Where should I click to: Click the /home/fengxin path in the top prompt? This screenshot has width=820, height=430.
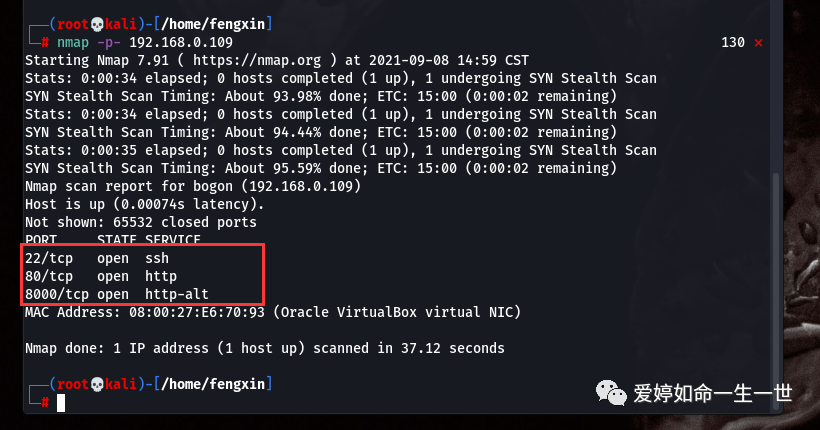pos(213,24)
